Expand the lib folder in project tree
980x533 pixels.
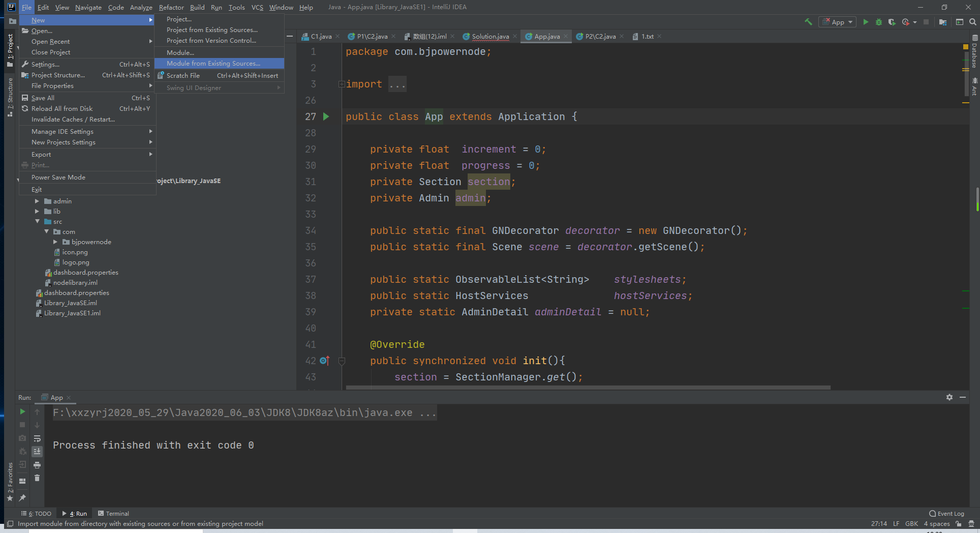pos(37,212)
